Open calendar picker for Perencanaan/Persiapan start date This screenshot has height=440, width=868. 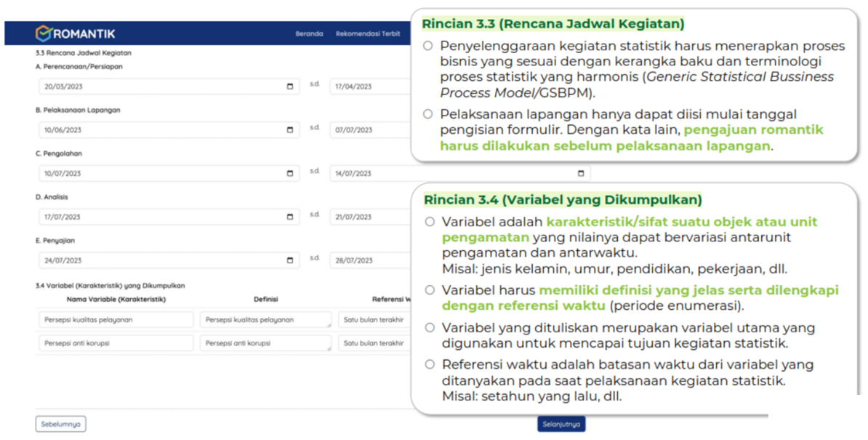click(290, 87)
